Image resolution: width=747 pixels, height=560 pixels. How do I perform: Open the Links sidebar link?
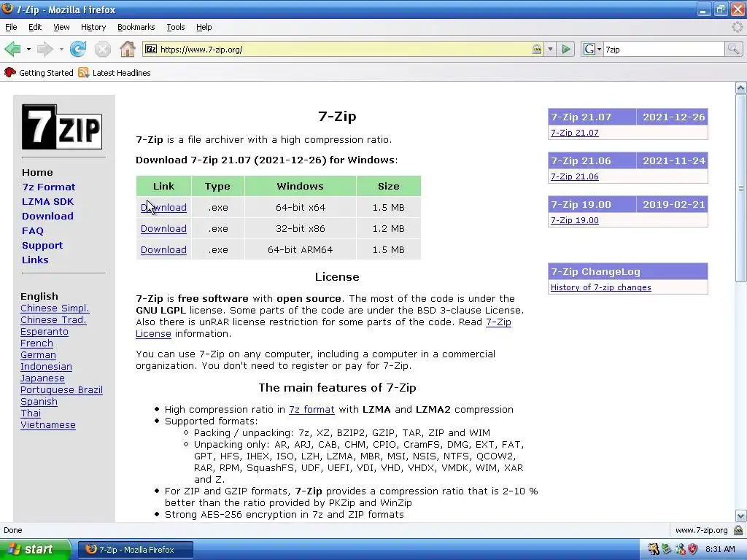click(x=35, y=260)
